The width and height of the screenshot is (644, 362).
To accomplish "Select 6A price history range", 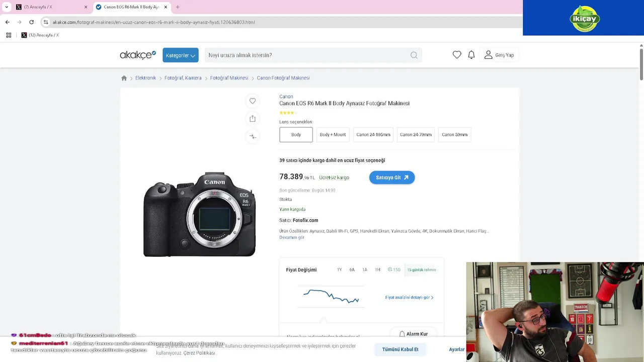I will click(x=352, y=270).
